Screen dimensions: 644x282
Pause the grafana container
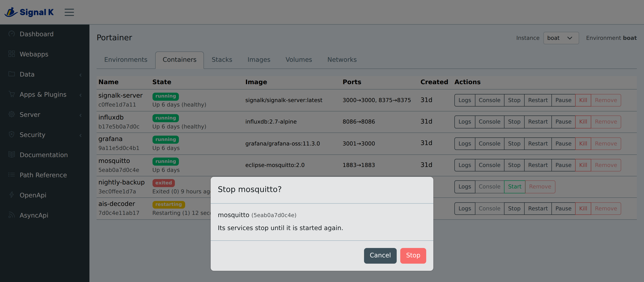point(563,144)
